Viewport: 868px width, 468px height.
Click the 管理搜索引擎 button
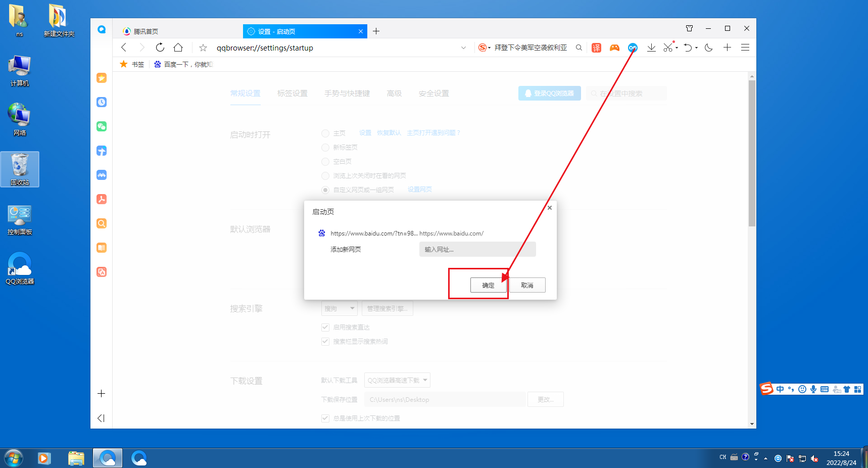388,308
